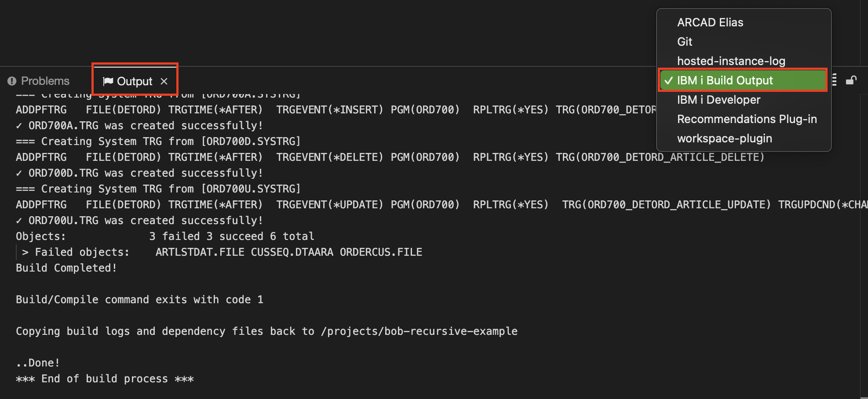This screenshot has height=399, width=868.
Task: Select ARCAD Elias output channel
Action: click(710, 22)
